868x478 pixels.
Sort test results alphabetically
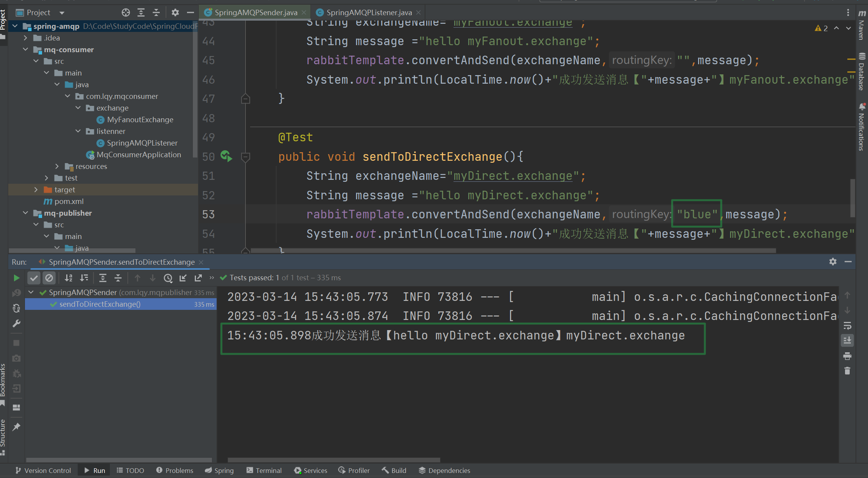tap(69, 278)
